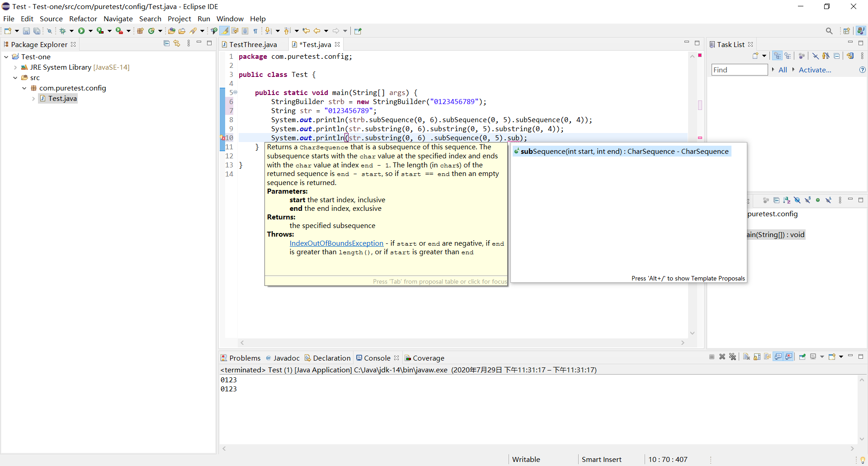Screen dimensions: 868x466
Task: Toggle Scroll Lock in Console toolbar
Action: point(757,357)
